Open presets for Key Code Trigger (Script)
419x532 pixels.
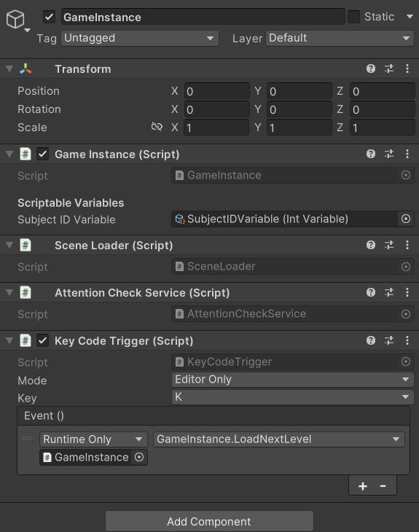click(389, 340)
